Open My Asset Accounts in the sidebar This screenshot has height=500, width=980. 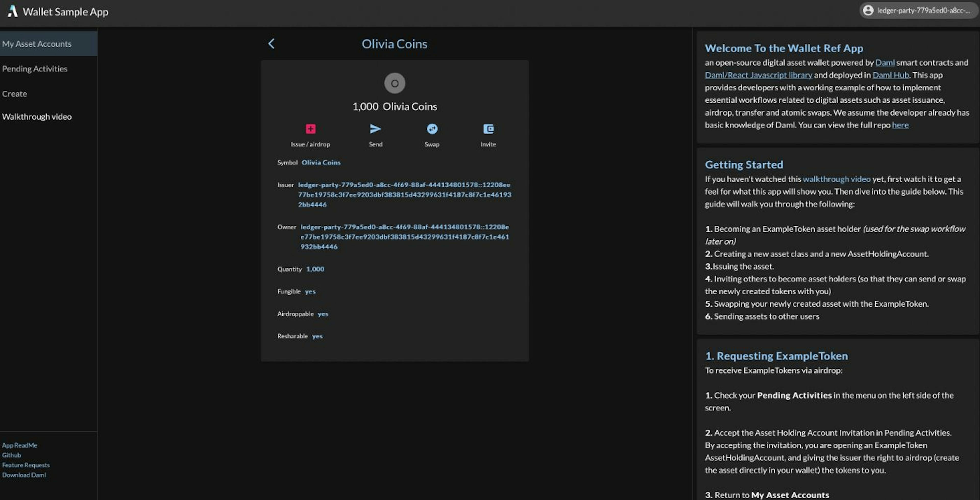(36, 43)
